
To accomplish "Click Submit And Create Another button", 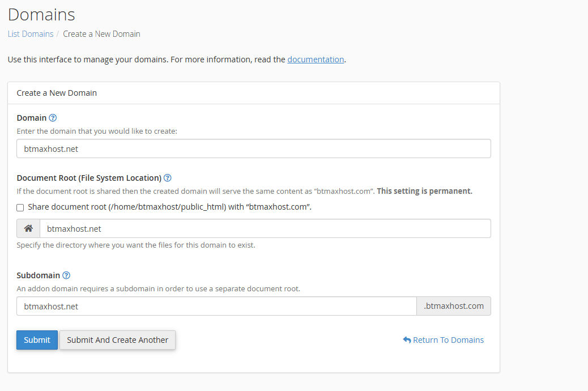I will pos(117,340).
